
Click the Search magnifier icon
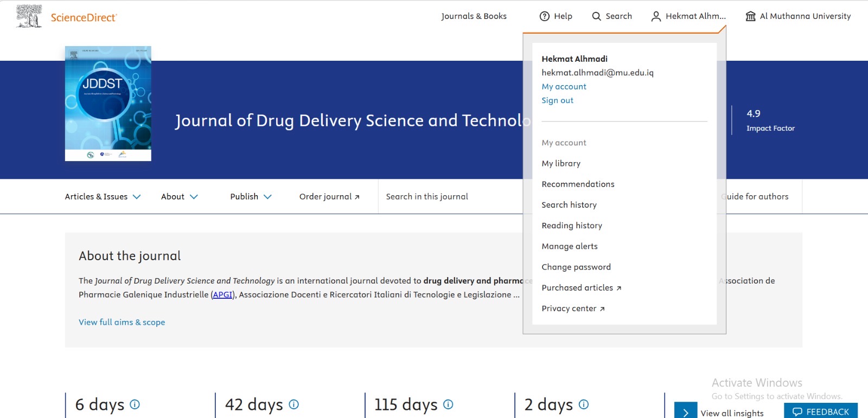pos(596,16)
